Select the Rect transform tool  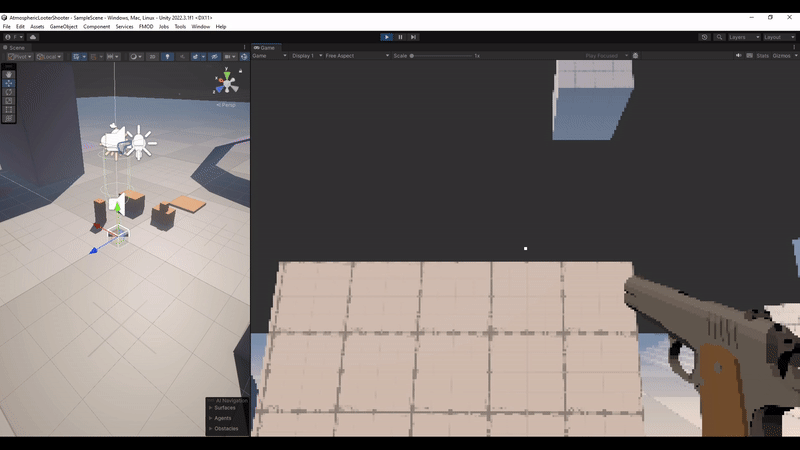pos(10,110)
